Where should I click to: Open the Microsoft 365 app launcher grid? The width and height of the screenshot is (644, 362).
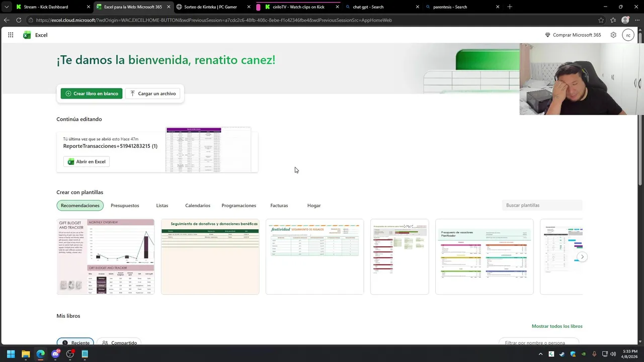pyautogui.click(x=11, y=35)
